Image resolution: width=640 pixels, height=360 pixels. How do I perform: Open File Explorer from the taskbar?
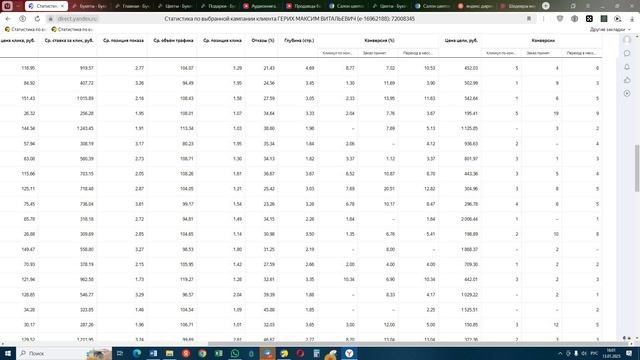tap(169, 353)
